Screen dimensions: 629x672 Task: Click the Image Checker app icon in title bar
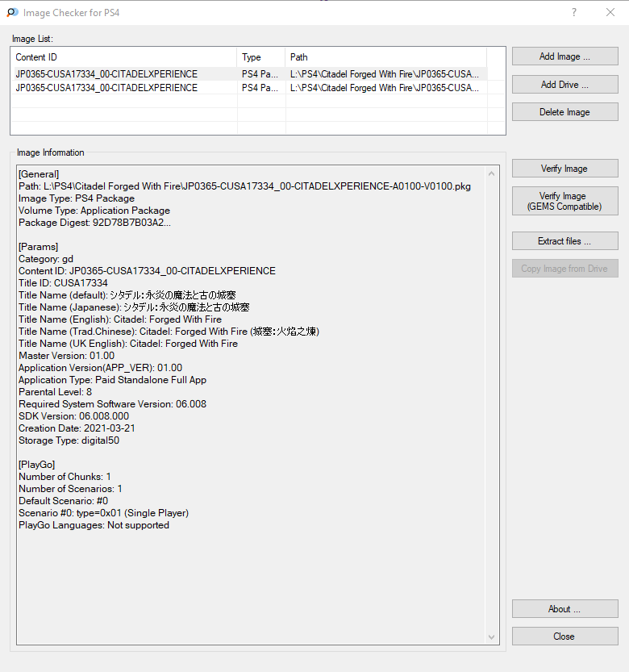click(12, 12)
